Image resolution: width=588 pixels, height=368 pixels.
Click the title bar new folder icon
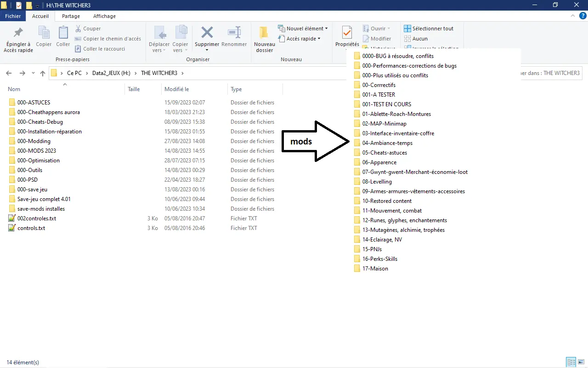[x=29, y=6]
